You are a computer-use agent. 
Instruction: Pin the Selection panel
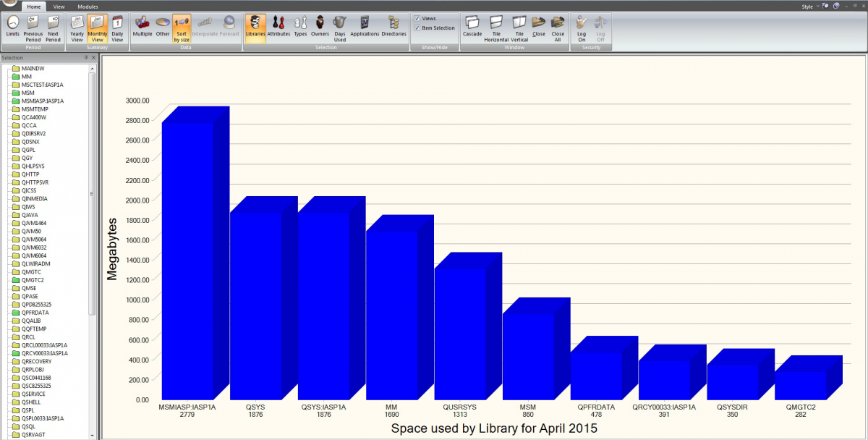point(86,57)
